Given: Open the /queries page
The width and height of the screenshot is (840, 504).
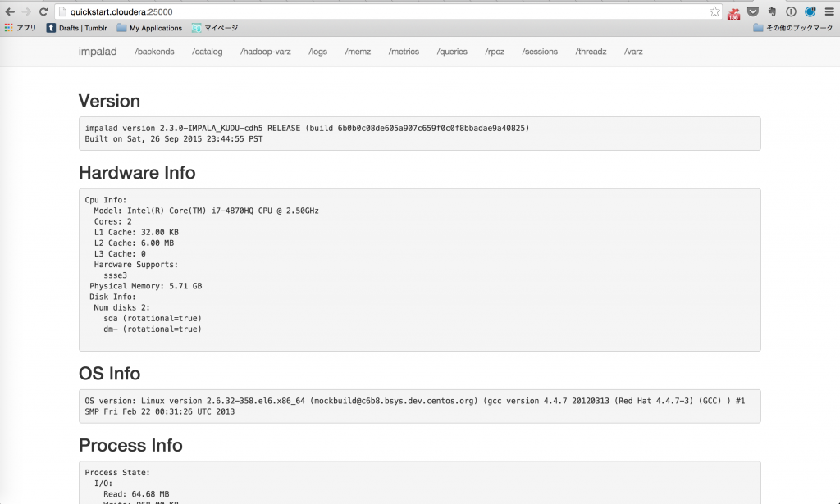Looking at the screenshot, I should 452,52.
